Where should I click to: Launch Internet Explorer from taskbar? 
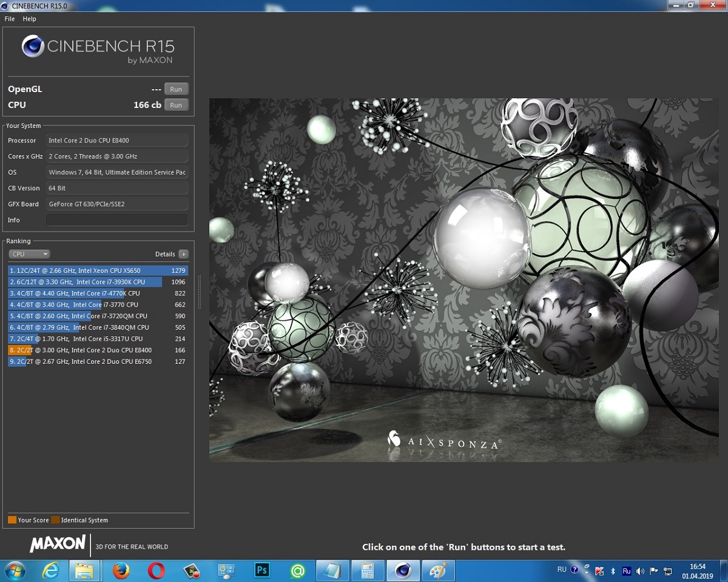click(50, 570)
